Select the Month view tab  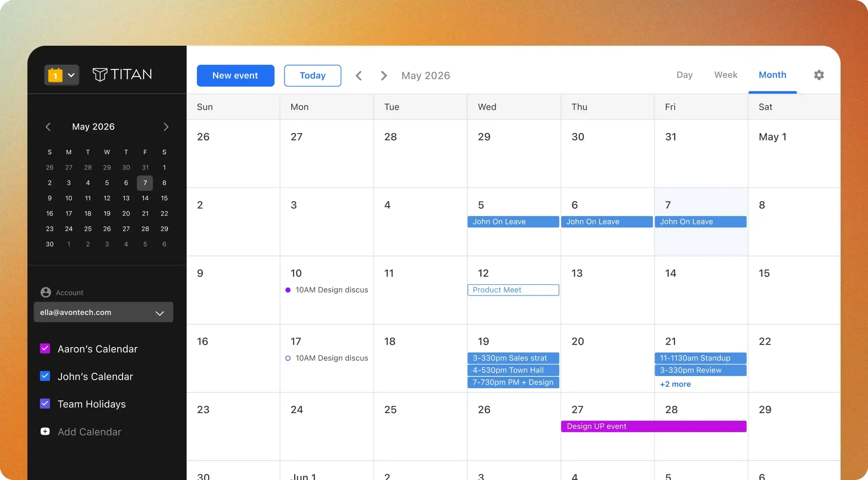click(x=772, y=75)
